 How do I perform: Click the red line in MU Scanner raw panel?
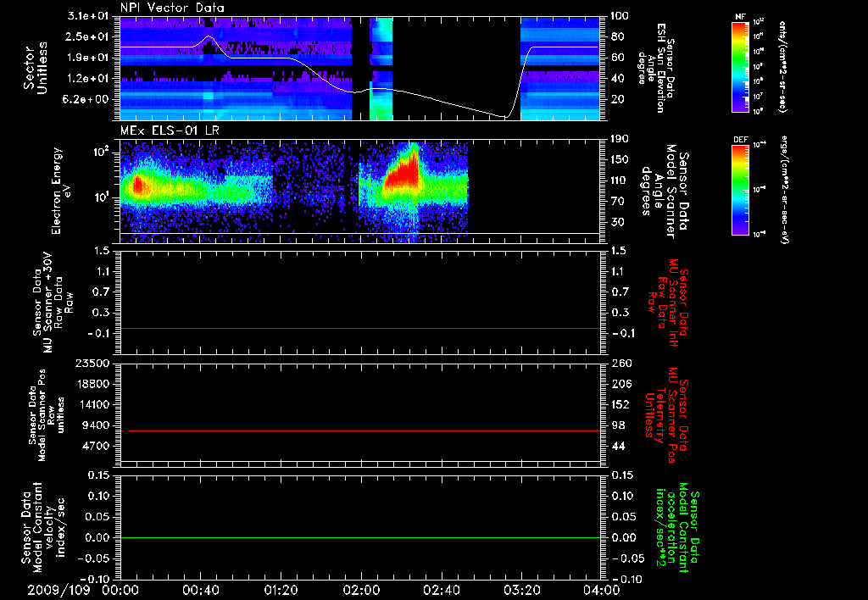[359, 328]
